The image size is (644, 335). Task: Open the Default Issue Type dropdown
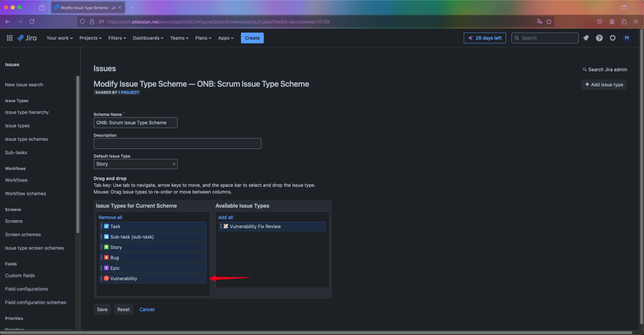(135, 164)
